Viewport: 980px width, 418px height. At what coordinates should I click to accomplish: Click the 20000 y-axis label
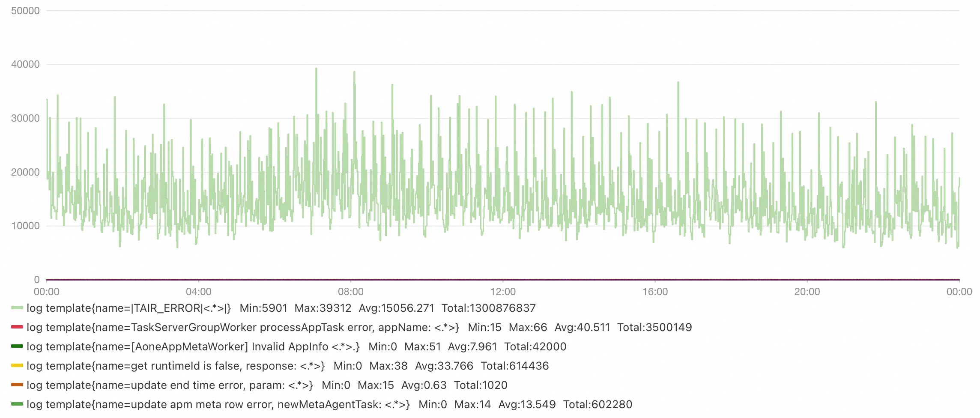(x=25, y=172)
